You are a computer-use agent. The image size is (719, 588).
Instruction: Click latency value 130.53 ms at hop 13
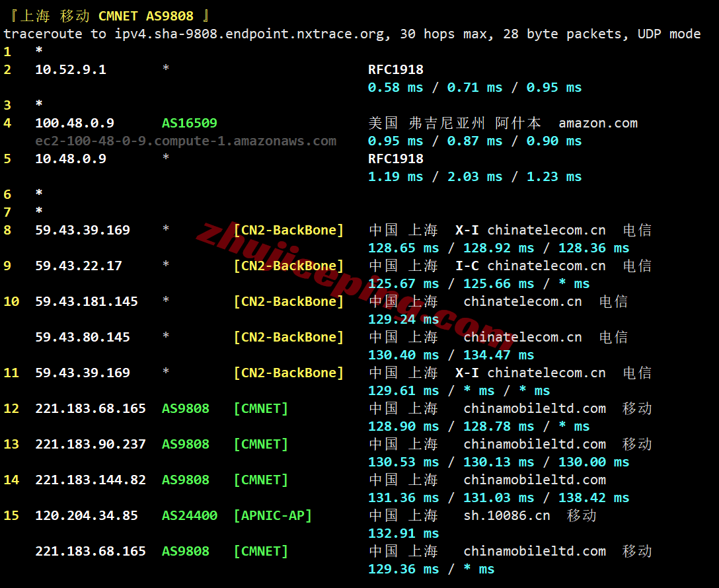point(404,462)
